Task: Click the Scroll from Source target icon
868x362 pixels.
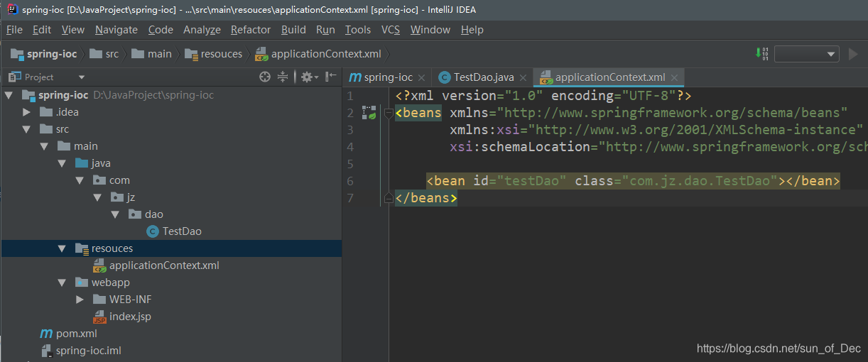Action: click(265, 77)
